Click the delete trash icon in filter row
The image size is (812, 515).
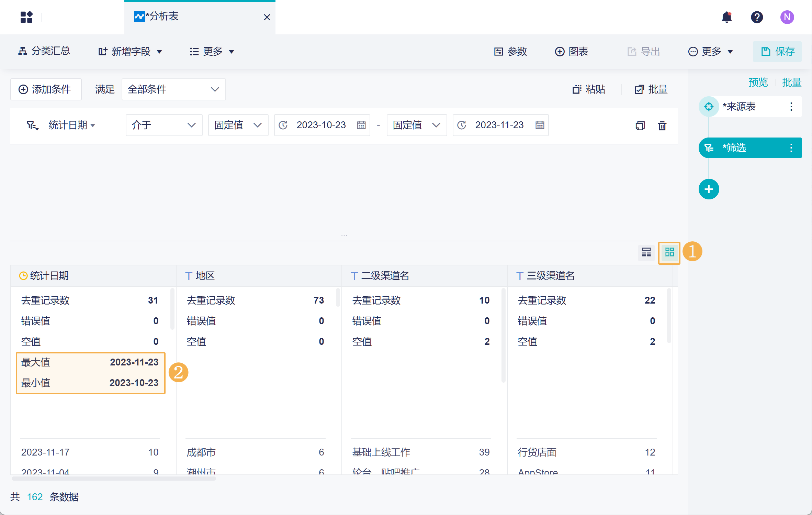pos(662,125)
